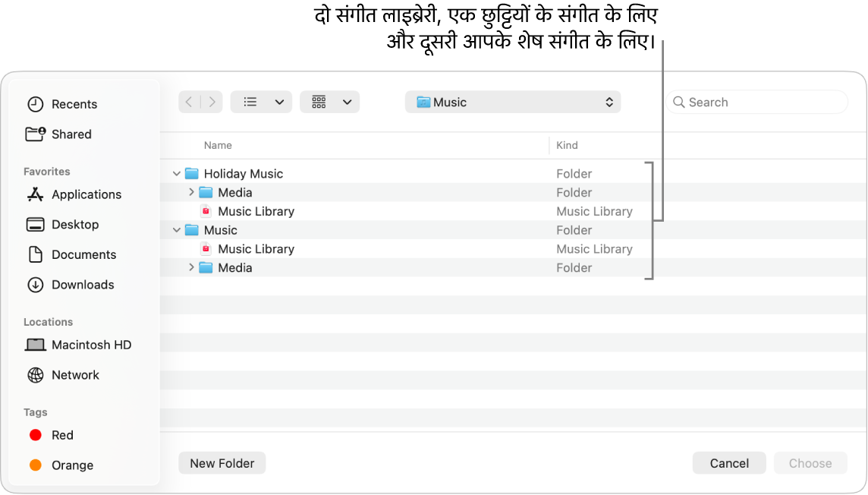Click the Search field
Screen dimensions: 868x495
click(x=756, y=102)
